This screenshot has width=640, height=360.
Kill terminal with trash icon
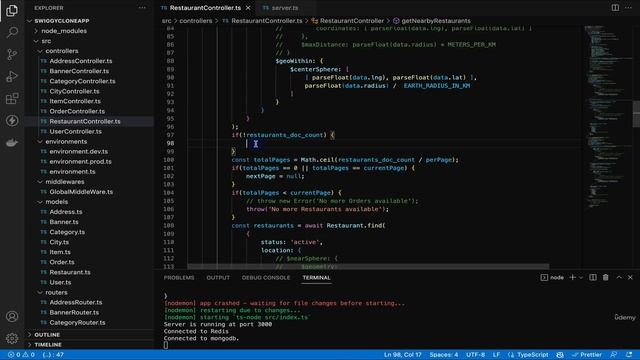pos(606,278)
